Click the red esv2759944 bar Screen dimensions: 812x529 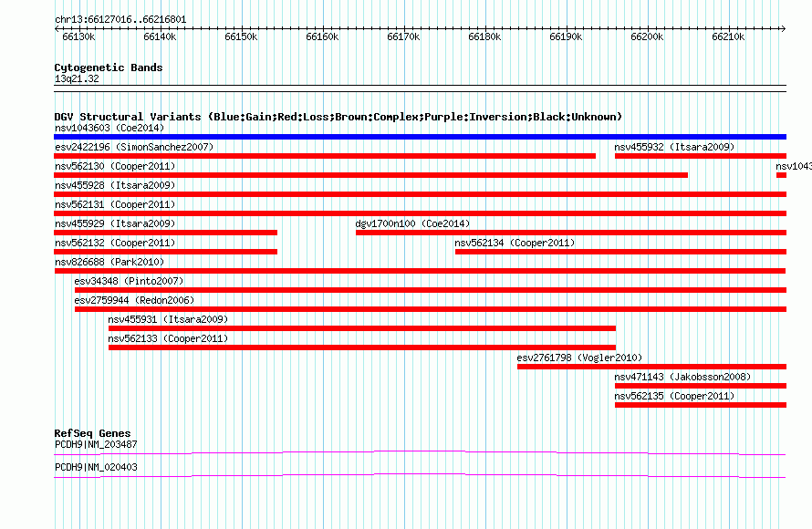[x=431, y=309]
